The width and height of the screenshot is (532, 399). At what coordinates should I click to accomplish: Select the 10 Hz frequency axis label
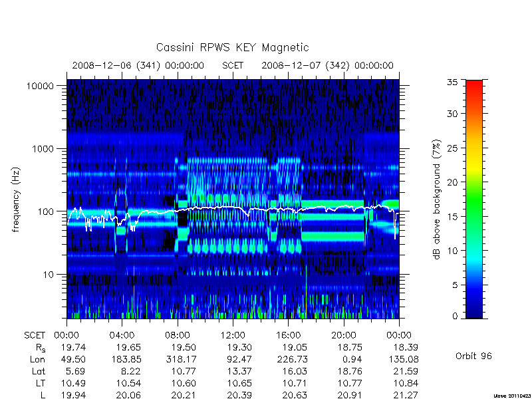[x=48, y=274]
